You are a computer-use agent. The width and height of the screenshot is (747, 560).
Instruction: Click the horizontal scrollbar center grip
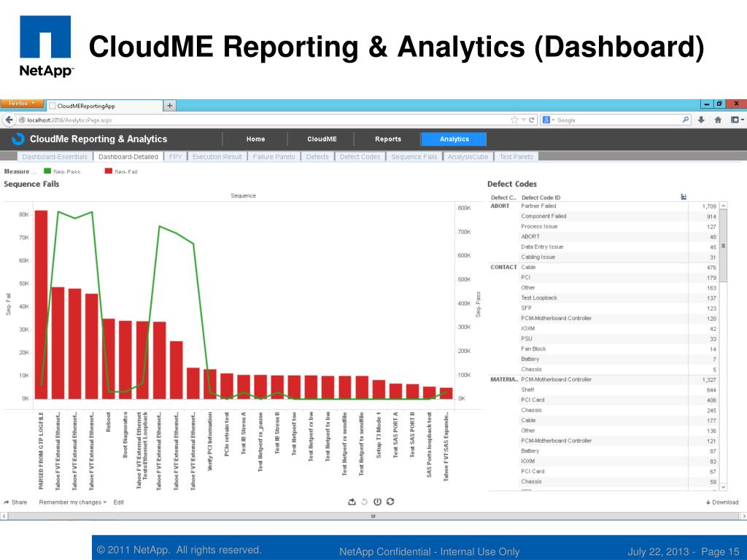(373, 516)
